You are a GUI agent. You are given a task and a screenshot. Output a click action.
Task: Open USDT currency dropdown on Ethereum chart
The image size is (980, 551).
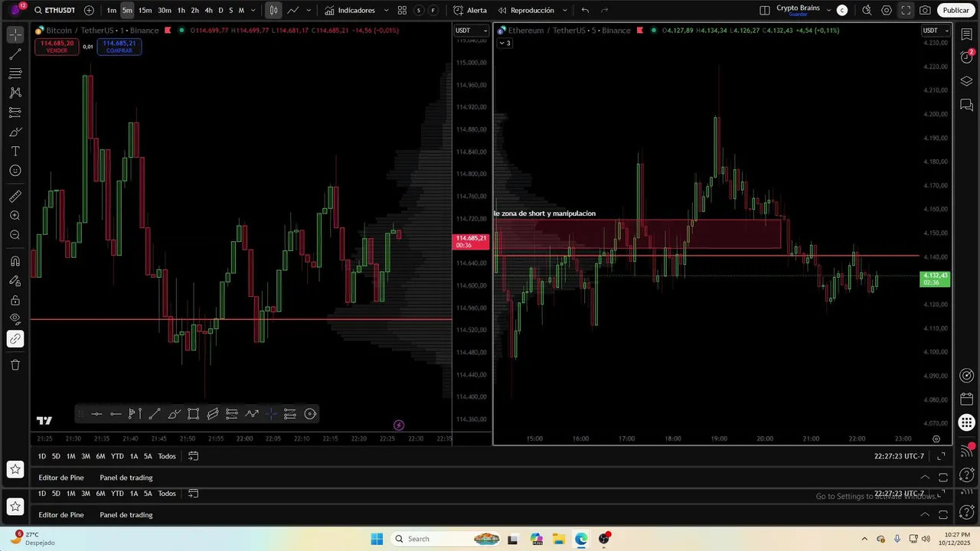[936, 31]
